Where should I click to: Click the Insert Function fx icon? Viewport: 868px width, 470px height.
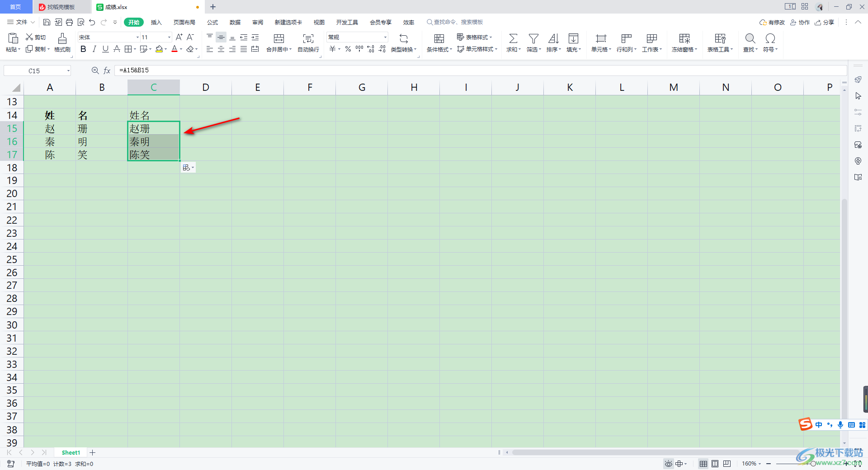point(107,70)
